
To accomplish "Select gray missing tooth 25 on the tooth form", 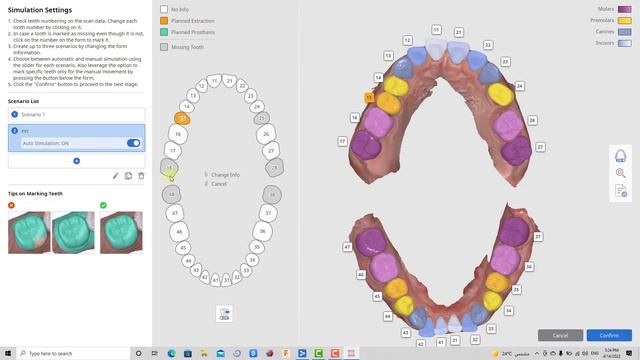I will click(262, 118).
